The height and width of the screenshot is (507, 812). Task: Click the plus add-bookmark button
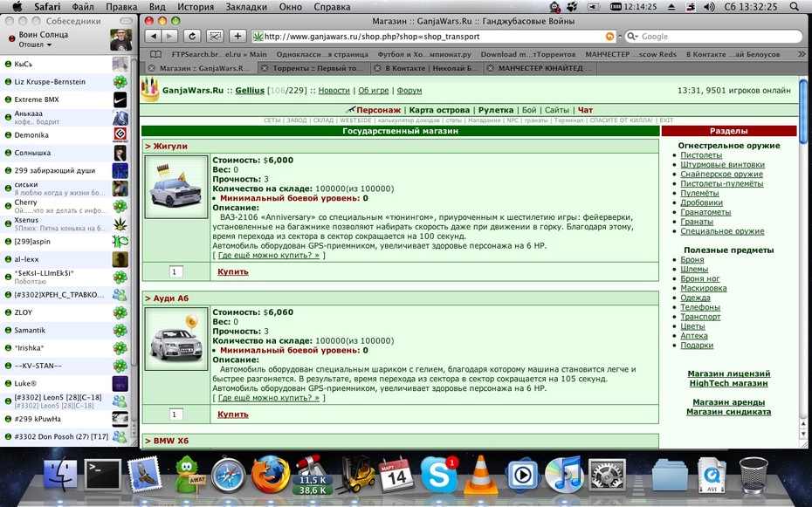[237, 37]
